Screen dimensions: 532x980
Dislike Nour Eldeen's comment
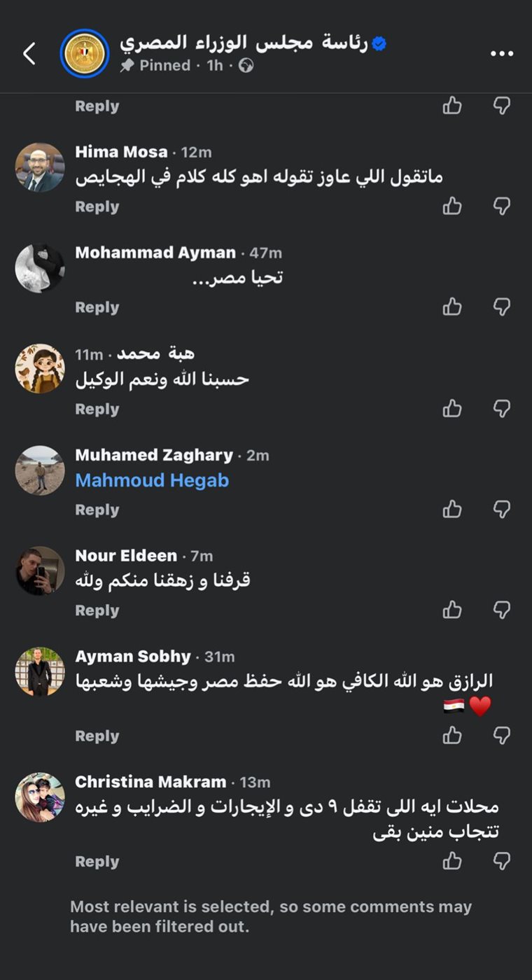[502, 610]
